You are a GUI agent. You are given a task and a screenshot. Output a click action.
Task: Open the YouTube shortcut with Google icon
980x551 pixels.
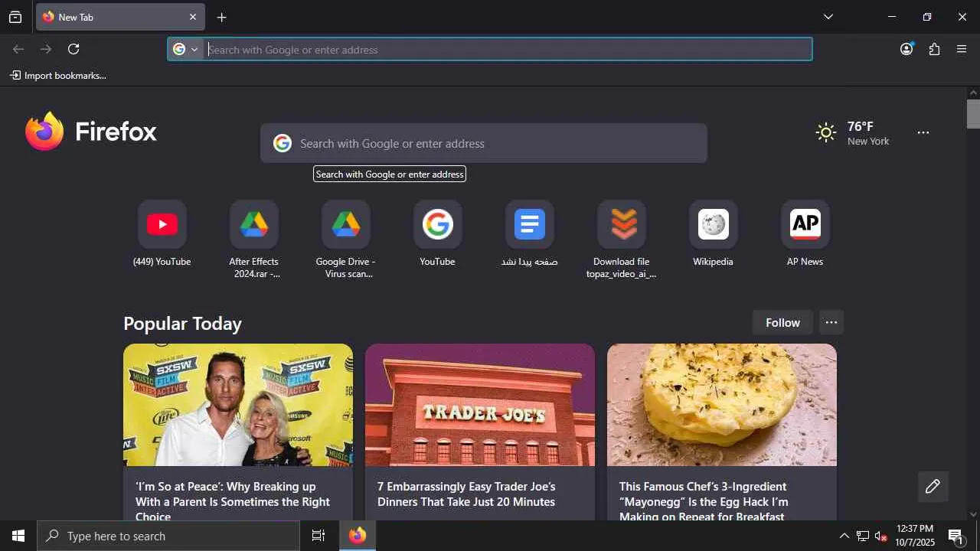tap(438, 234)
